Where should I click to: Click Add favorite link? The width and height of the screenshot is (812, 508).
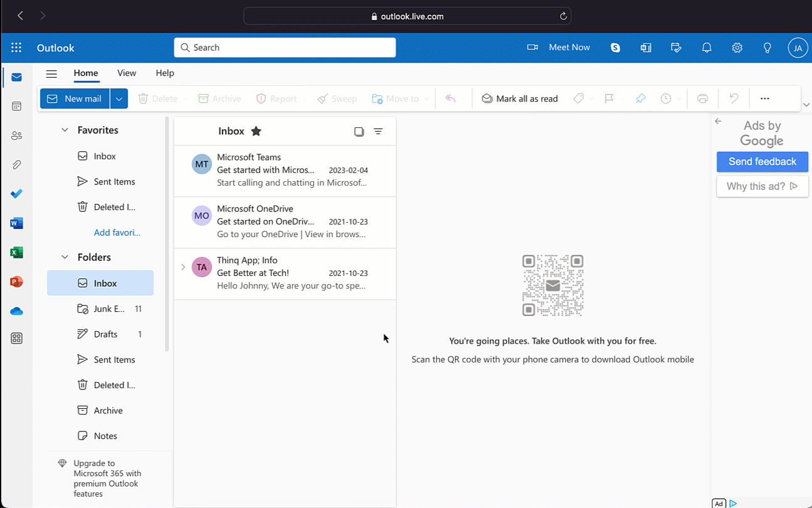pyautogui.click(x=117, y=232)
